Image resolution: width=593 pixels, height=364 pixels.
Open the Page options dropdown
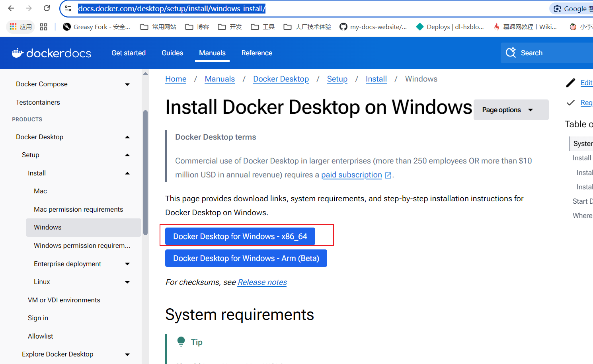[x=511, y=110]
